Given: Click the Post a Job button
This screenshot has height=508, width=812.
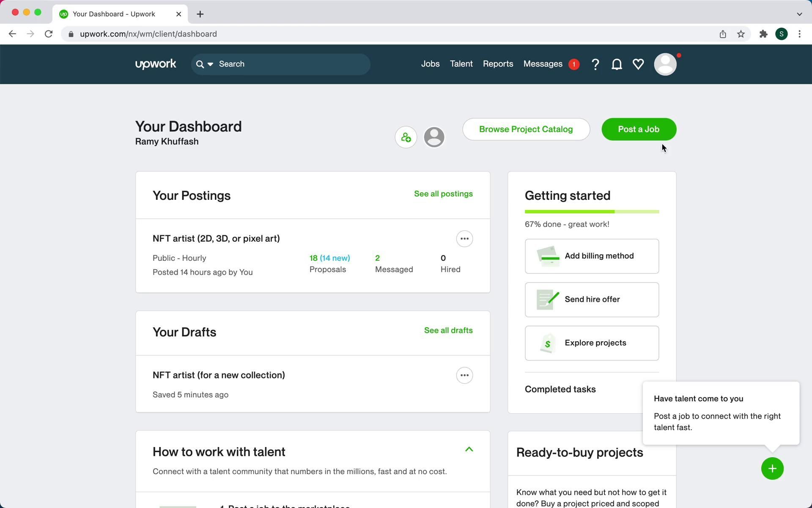Looking at the screenshot, I should (638, 129).
